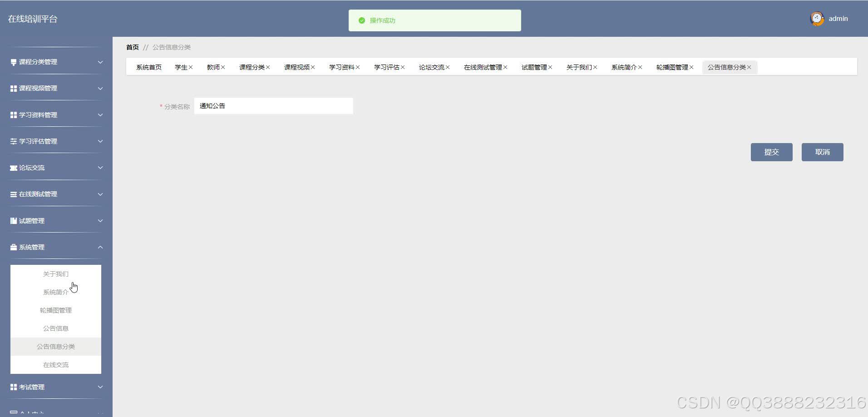Switch to 系统首页 tab
This screenshot has width=868, height=417.
click(149, 67)
